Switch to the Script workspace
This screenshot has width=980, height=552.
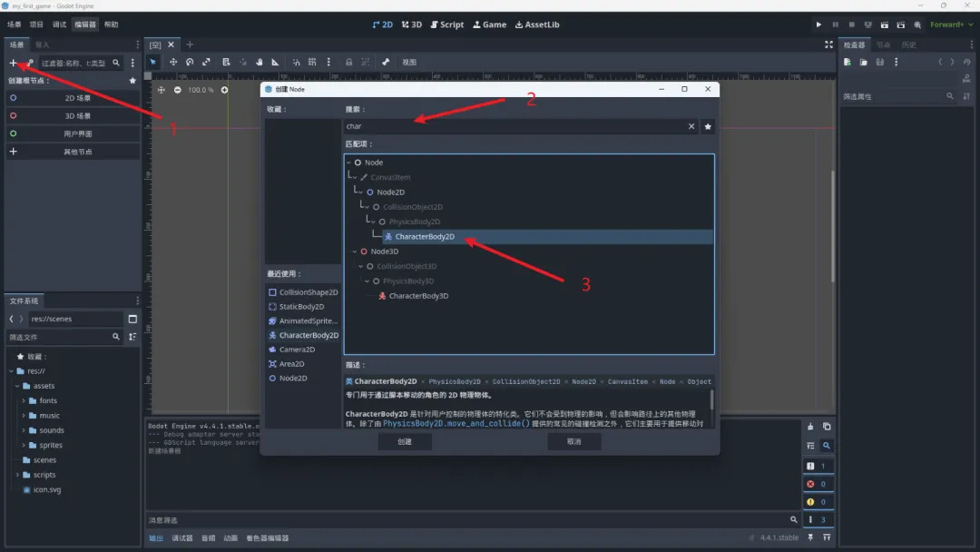pos(446,25)
